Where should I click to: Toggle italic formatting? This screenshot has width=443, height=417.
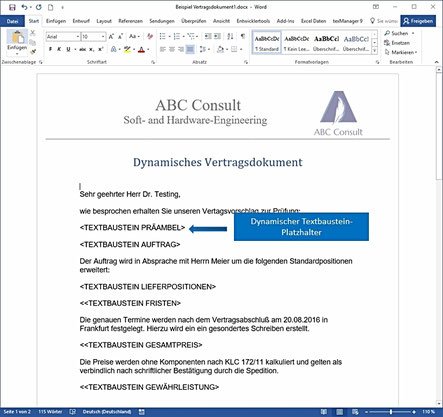click(x=59, y=49)
